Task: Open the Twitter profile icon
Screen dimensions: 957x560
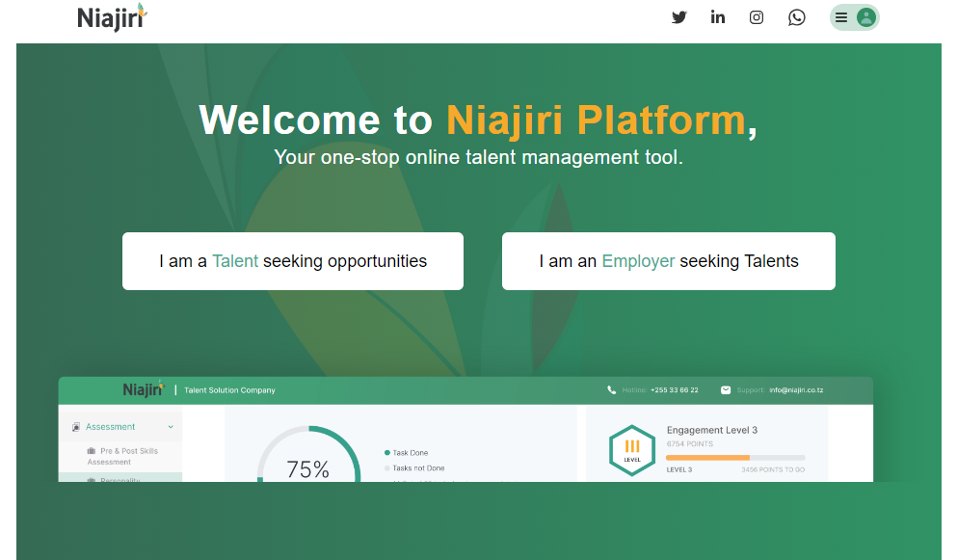Action: point(678,16)
